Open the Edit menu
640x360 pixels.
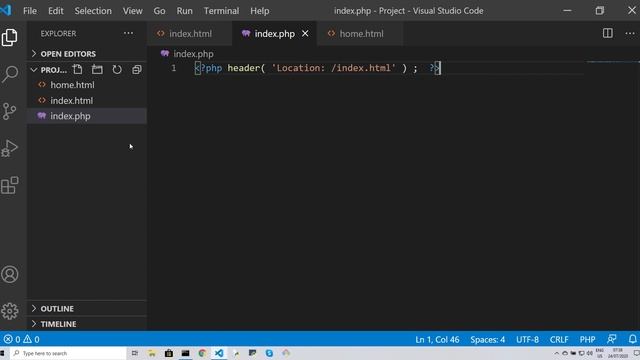click(56, 11)
